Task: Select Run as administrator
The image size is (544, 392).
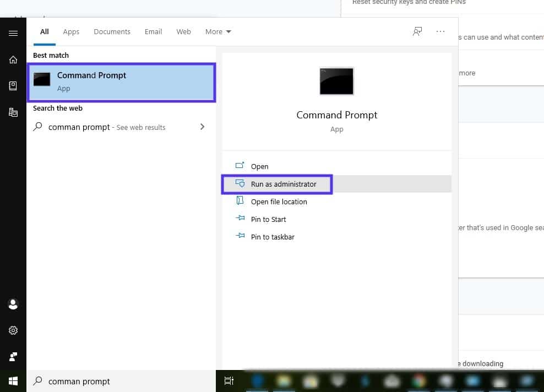Action: point(284,184)
